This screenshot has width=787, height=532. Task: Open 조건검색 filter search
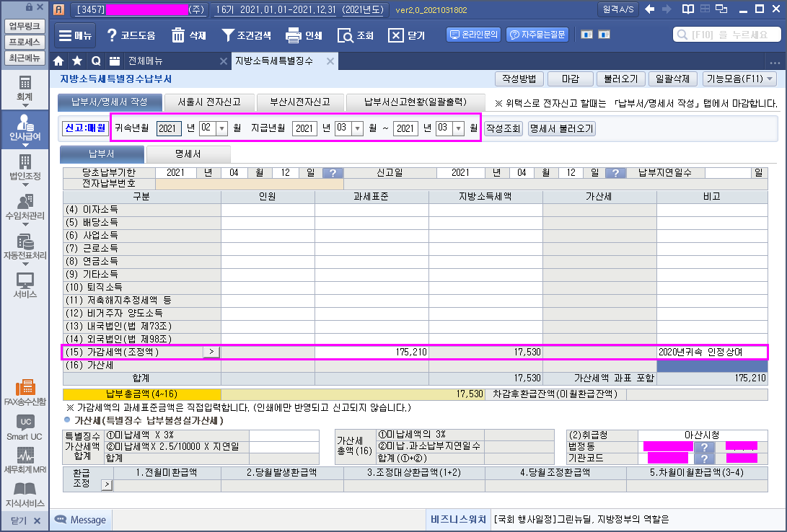[246, 35]
